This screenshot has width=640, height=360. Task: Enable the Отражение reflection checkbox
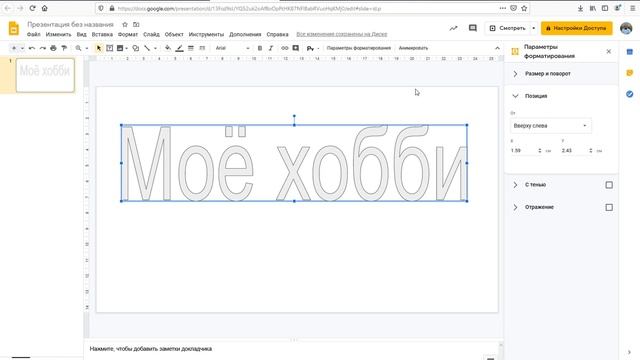tap(609, 207)
